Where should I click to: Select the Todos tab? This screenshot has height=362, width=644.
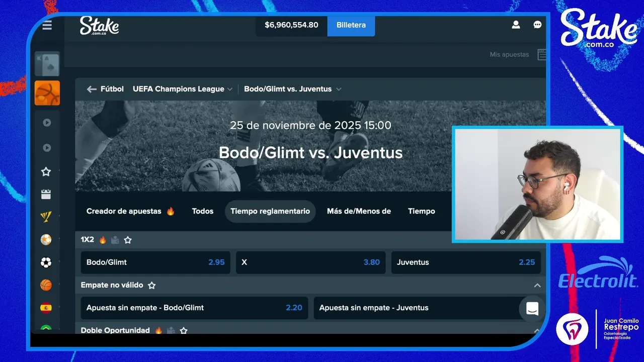pos(203,211)
